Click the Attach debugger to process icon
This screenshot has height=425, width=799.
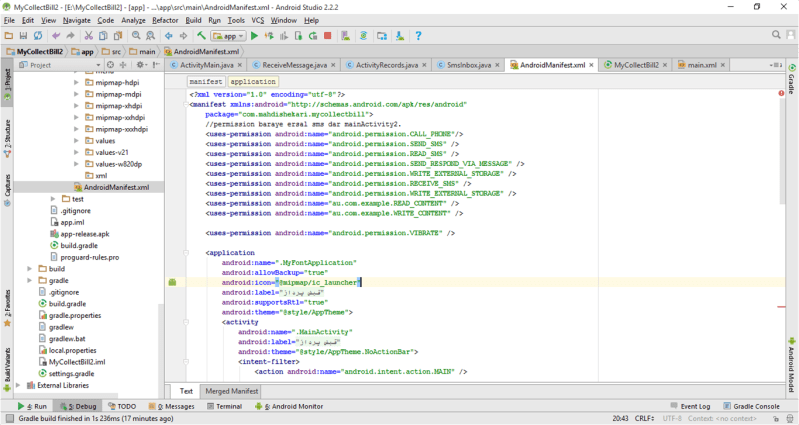pyautogui.click(x=299, y=36)
